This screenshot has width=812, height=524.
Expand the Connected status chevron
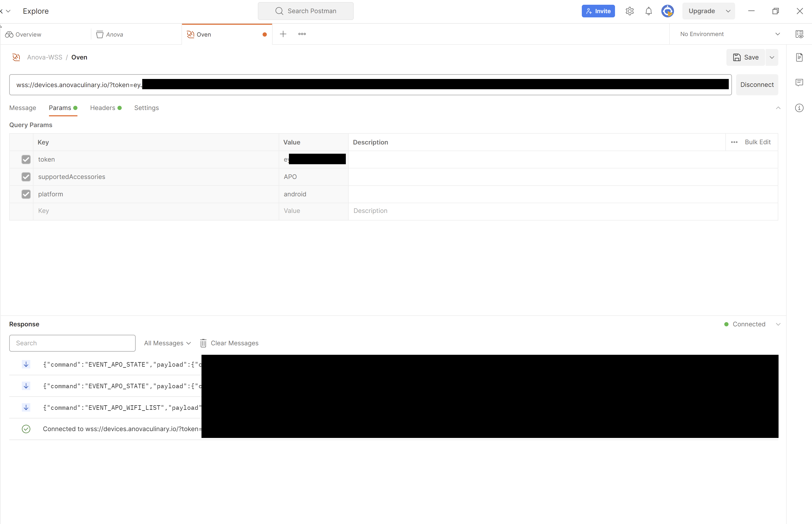point(778,324)
